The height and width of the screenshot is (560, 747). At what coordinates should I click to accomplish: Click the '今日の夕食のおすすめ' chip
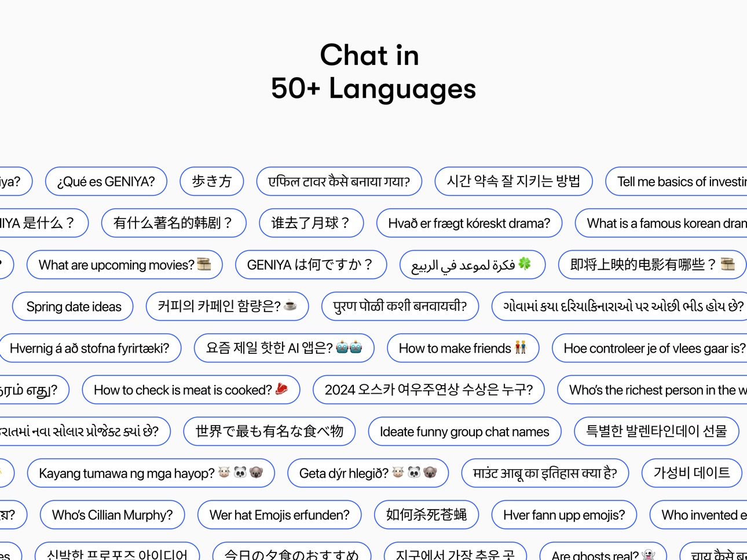[292, 551]
